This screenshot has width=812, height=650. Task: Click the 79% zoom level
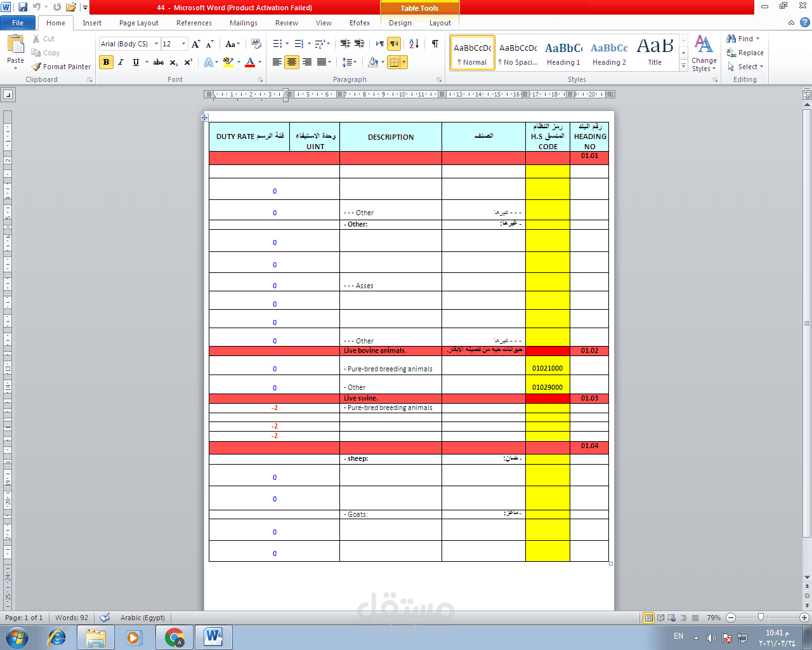[x=714, y=618]
